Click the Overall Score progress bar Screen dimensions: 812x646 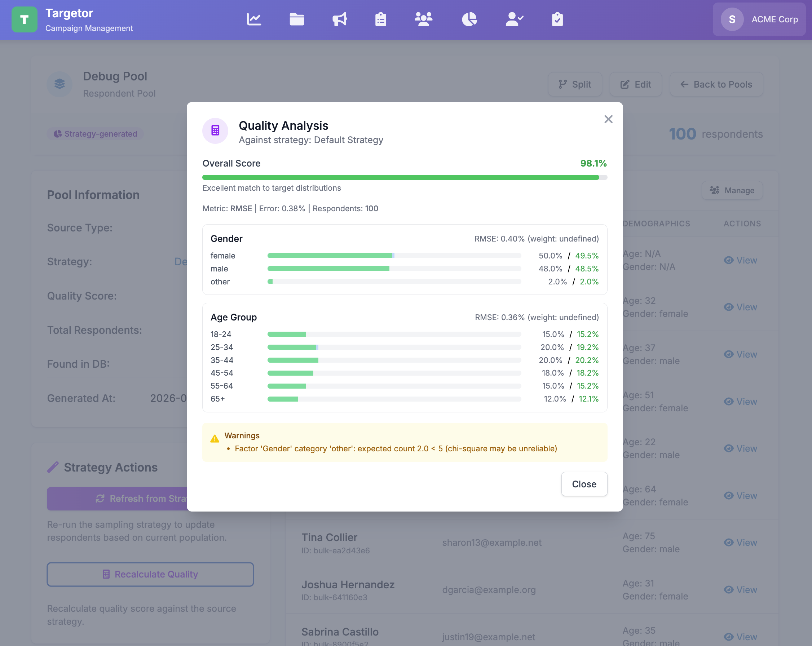pyautogui.click(x=404, y=177)
